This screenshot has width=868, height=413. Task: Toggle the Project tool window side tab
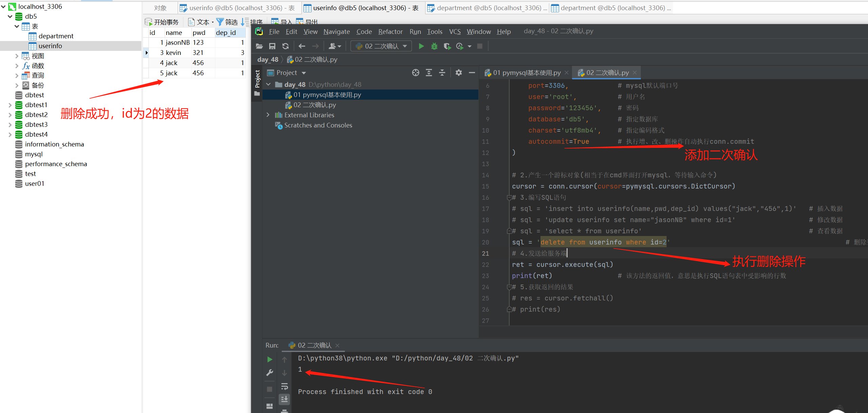pyautogui.click(x=257, y=79)
